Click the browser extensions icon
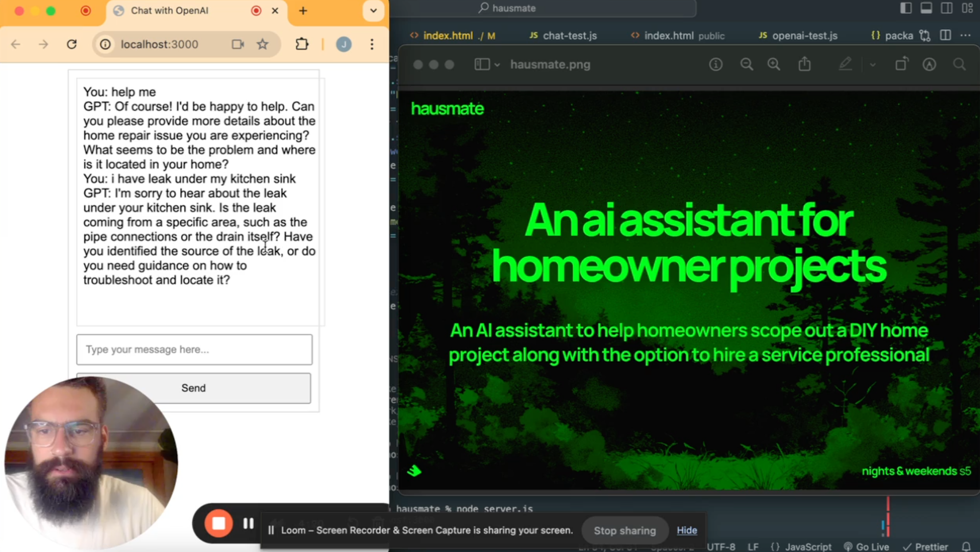The image size is (980, 552). pos(304,44)
